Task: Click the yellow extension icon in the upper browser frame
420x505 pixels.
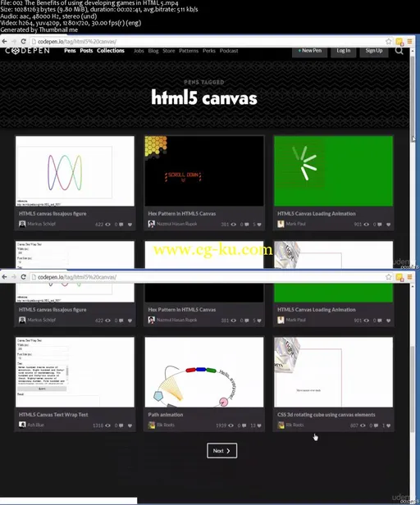Action: [399, 42]
